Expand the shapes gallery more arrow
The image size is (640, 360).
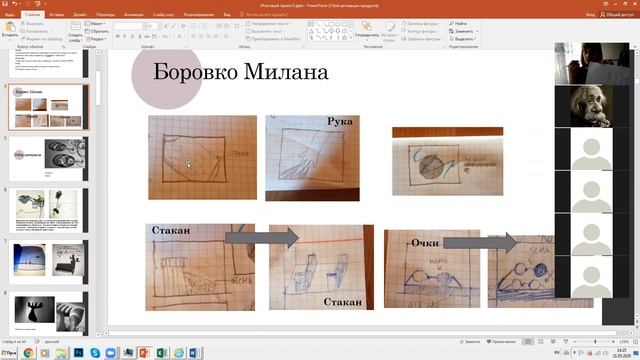pos(351,38)
